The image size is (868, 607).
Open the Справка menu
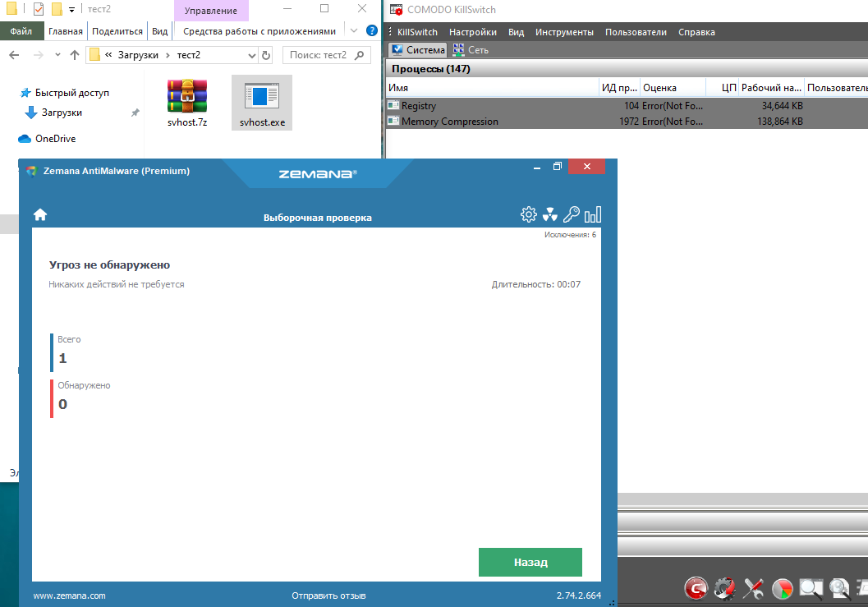(696, 32)
